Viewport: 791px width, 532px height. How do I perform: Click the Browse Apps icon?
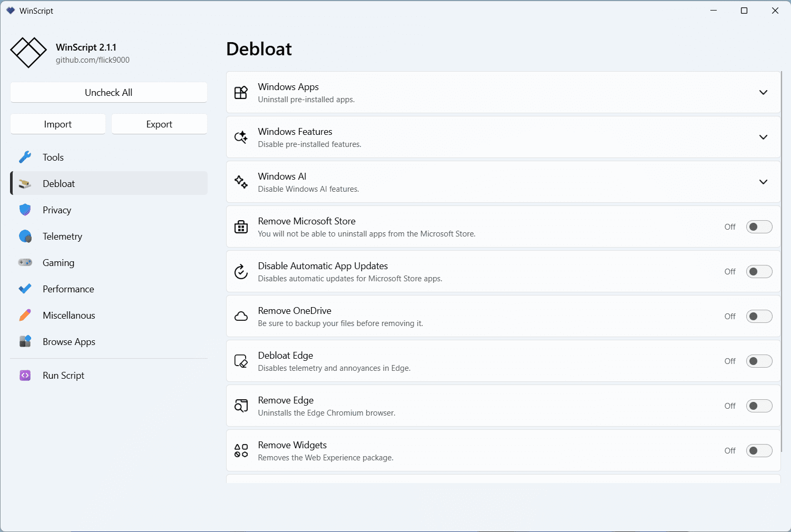pos(25,341)
